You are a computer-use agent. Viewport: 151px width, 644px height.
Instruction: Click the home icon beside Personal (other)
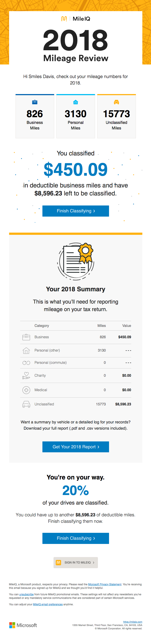coord(26,350)
